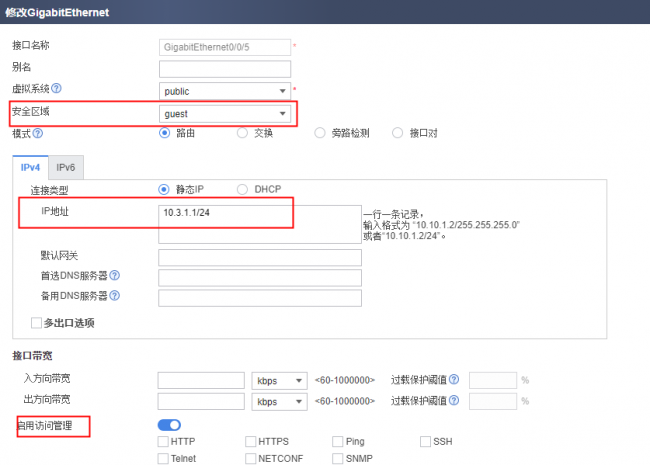
Task: Open the 安全区域 guest dropdown
Action: pyautogui.click(x=225, y=114)
